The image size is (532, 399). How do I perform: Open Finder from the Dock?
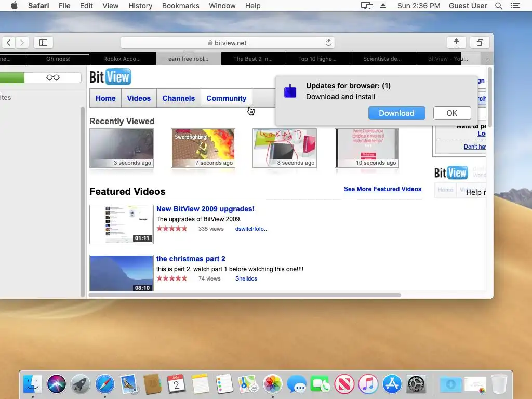coord(33,384)
